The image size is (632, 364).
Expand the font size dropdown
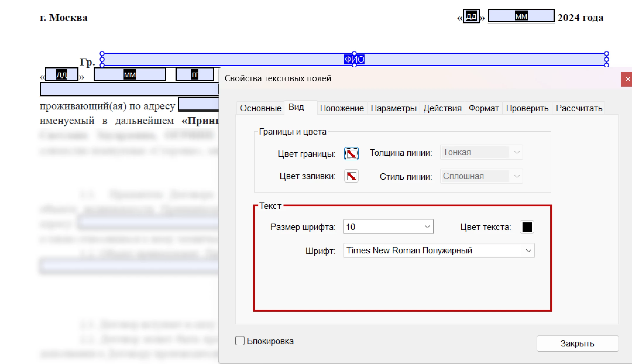click(427, 227)
